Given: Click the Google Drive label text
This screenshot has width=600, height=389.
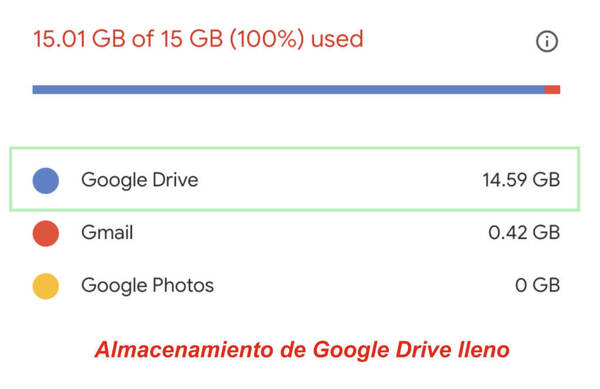Looking at the screenshot, I should pyautogui.click(x=140, y=180).
